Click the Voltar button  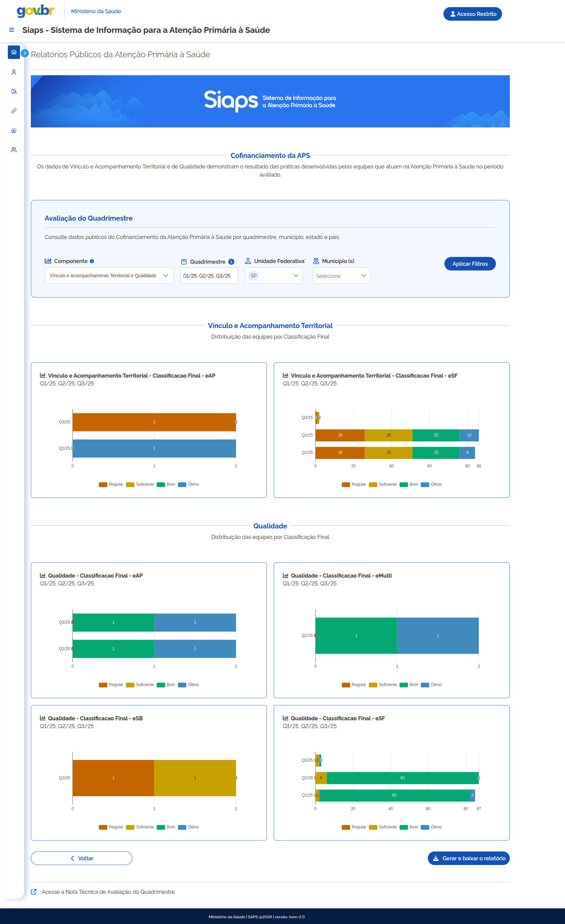[x=81, y=858]
